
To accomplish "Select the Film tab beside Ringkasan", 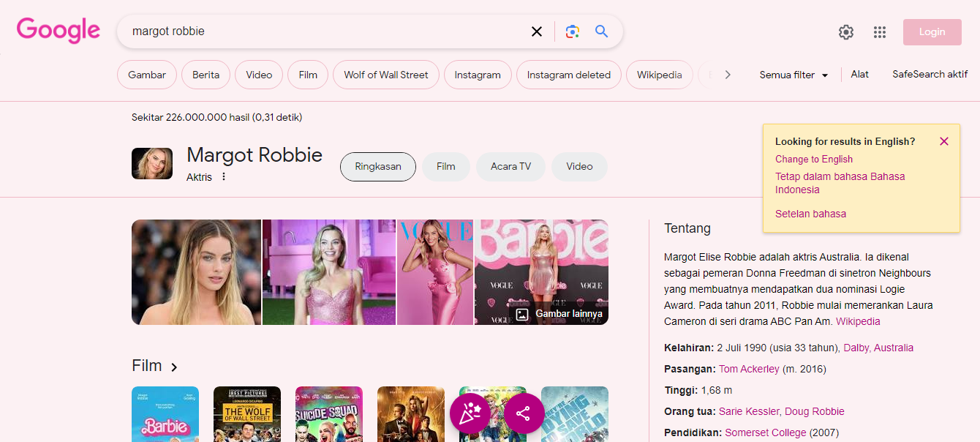I will point(446,167).
